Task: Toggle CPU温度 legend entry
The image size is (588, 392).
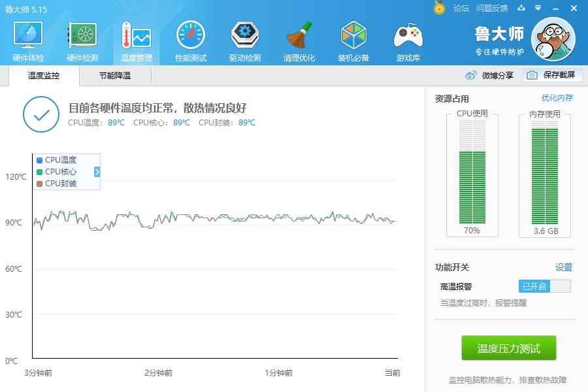Action: [56, 160]
